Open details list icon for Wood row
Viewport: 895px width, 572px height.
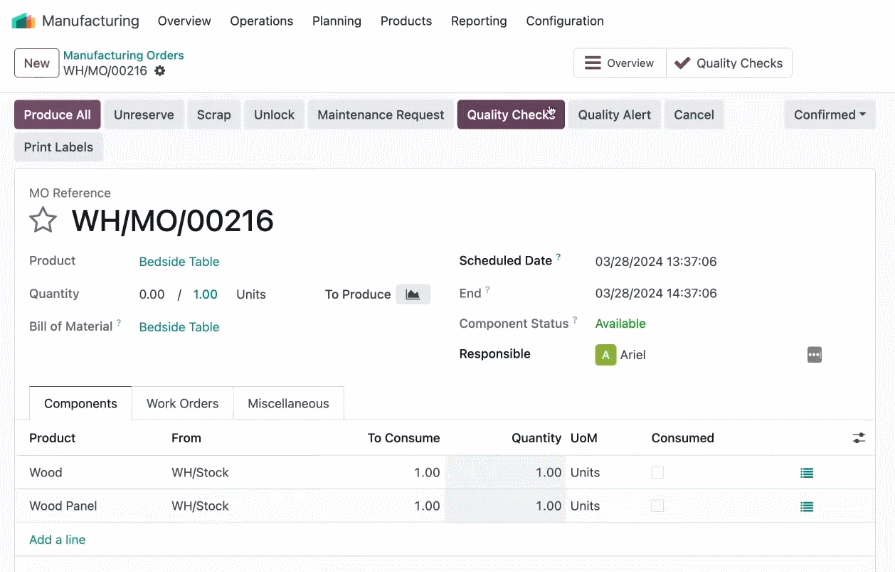coord(807,473)
